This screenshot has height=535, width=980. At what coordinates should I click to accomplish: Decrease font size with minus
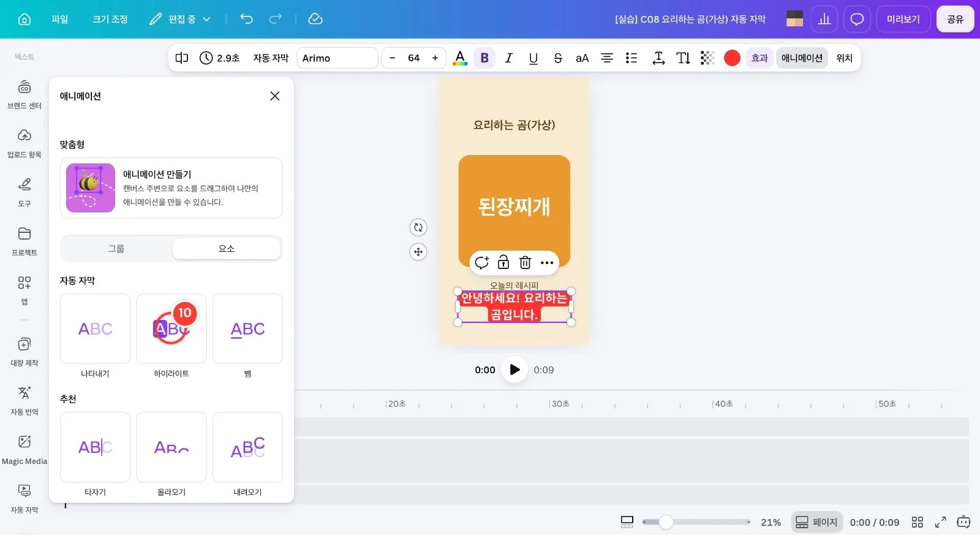tap(392, 58)
